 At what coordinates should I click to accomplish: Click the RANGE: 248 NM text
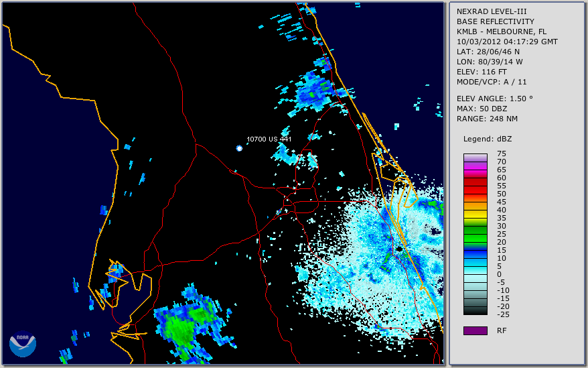click(x=487, y=119)
